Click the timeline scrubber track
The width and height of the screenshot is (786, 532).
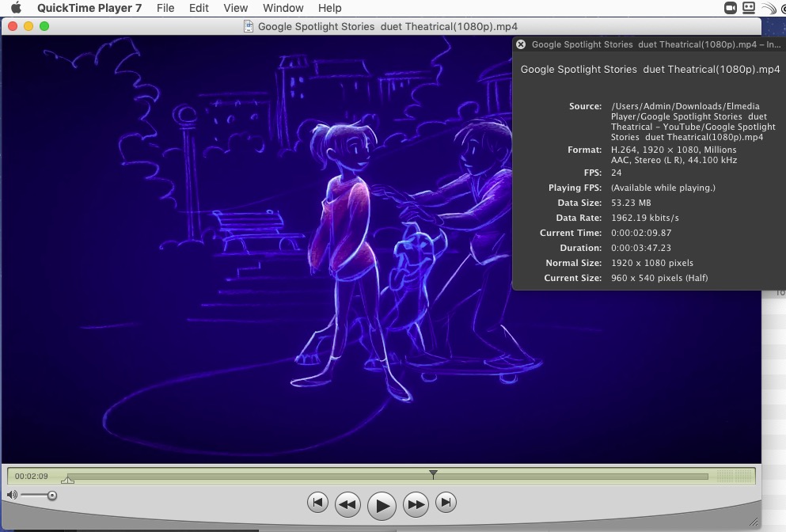[388, 476]
